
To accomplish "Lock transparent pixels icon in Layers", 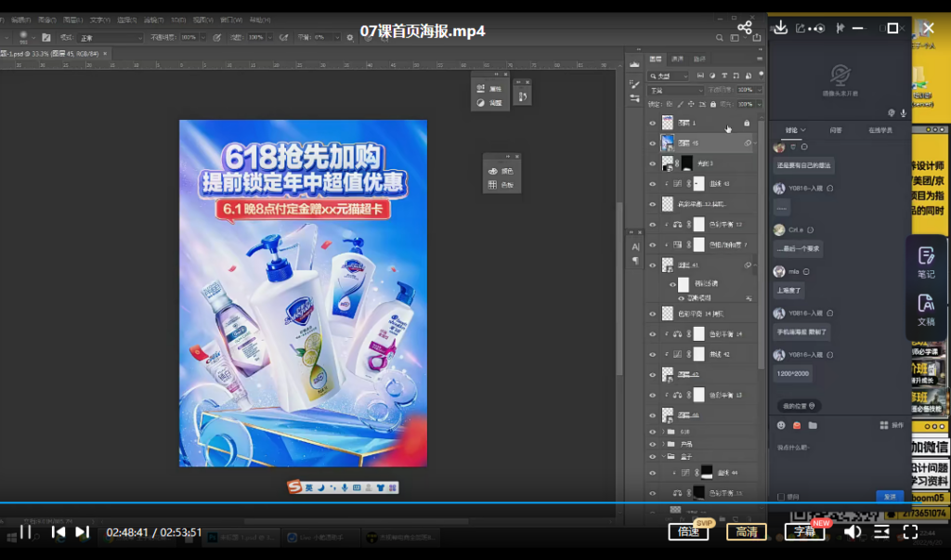I will click(x=669, y=104).
